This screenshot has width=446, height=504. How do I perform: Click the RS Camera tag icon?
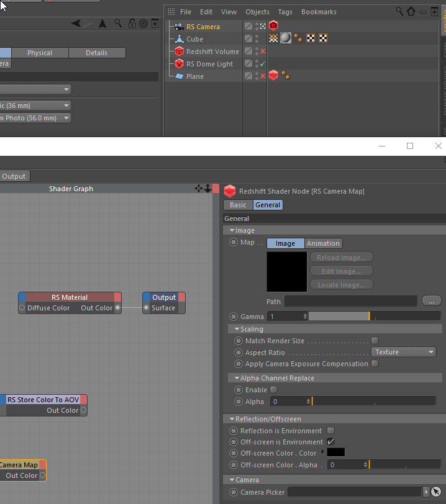(273, 26)
